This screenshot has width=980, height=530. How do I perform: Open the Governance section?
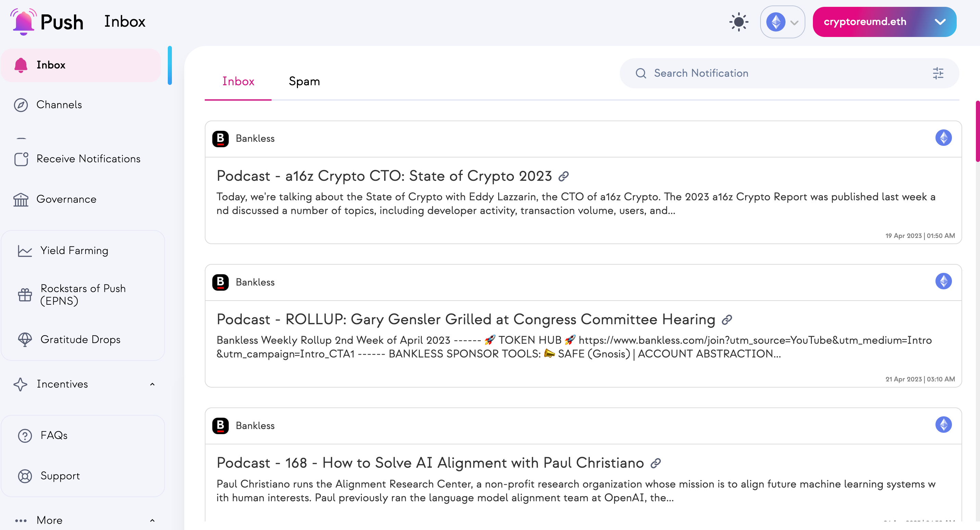[66, 199]
